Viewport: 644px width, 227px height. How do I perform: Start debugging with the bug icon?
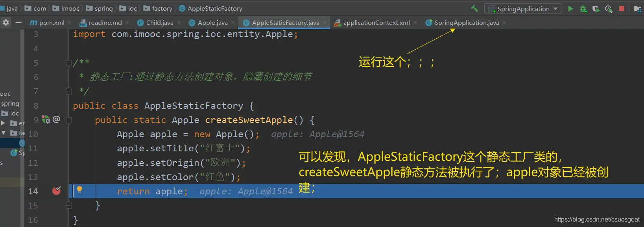pyautogui.click(x=583, y=9)
